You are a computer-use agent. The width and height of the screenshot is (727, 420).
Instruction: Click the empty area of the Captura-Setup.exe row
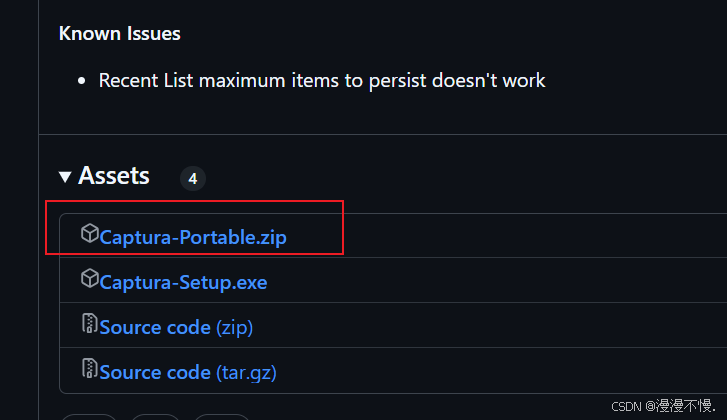pyautogui.click(x=496, y=280)
